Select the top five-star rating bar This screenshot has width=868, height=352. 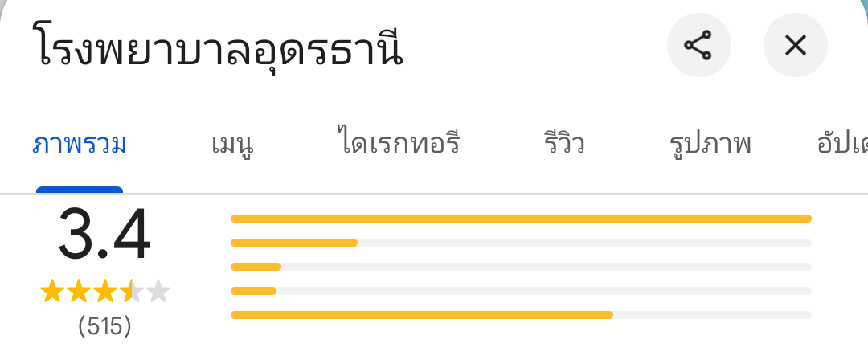click(521, 218)
